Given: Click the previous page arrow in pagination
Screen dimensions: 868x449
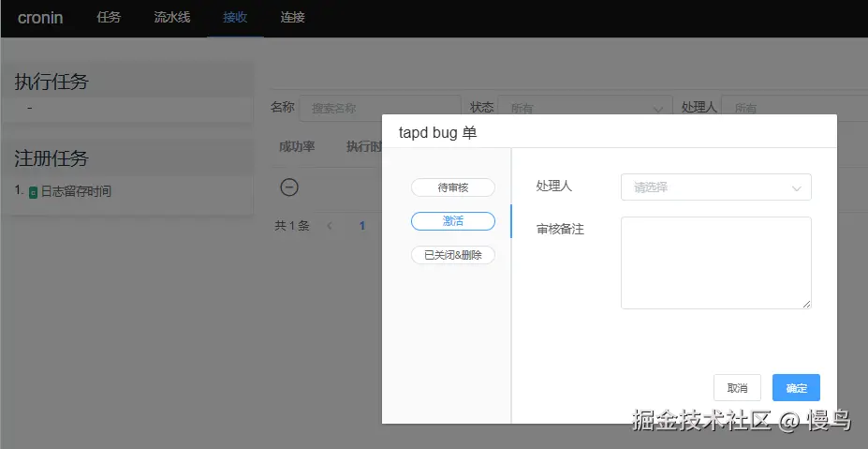Looking at the screenshot, I should tap(330, 226).
